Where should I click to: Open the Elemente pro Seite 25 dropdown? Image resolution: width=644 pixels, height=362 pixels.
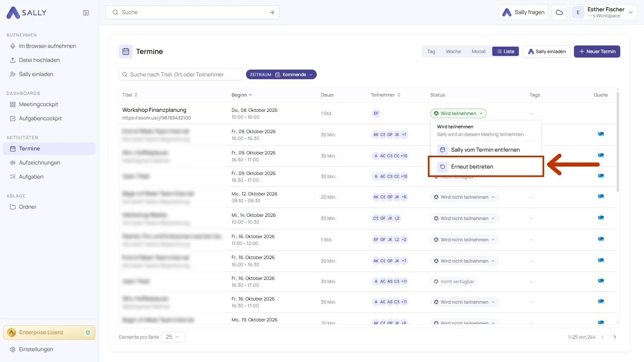[173, 337]
